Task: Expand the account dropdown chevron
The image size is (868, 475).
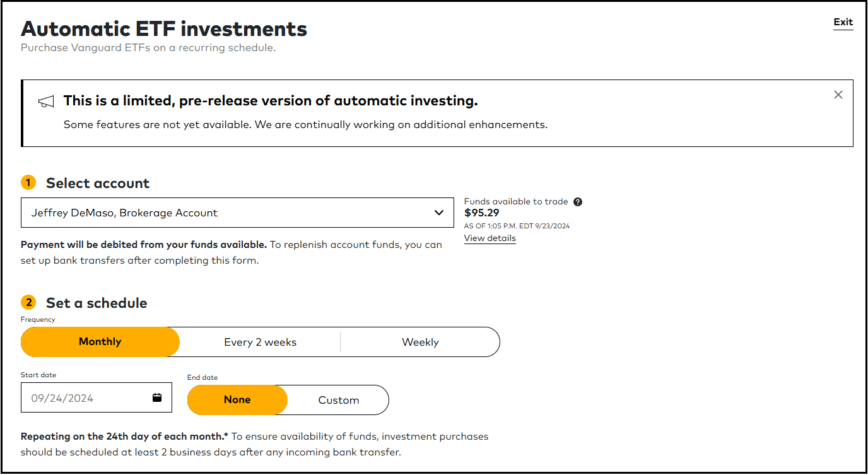Action: click(439, 213)
